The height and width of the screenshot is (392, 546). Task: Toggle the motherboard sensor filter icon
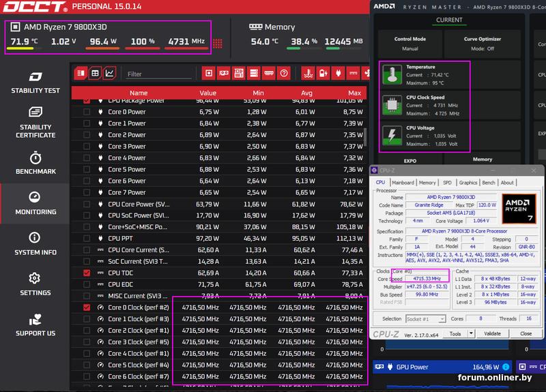(239, 74)
